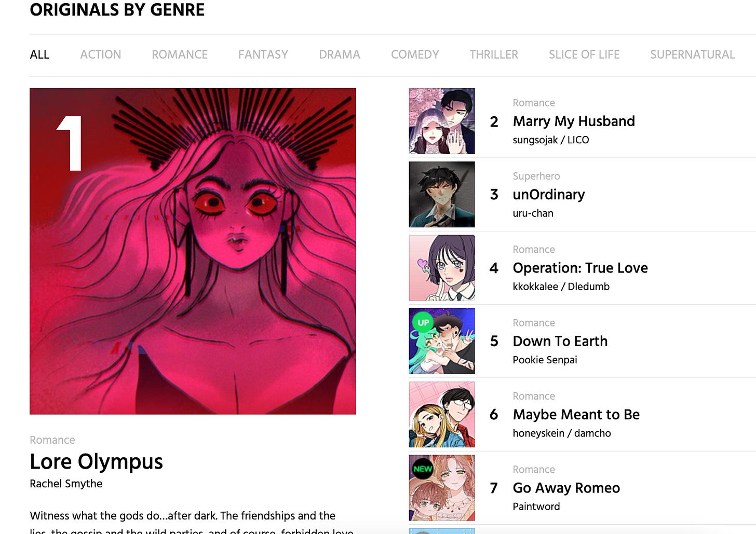Click the UP badge on Down To Earth
Viewport: 756px width, 534px height.
423,322
